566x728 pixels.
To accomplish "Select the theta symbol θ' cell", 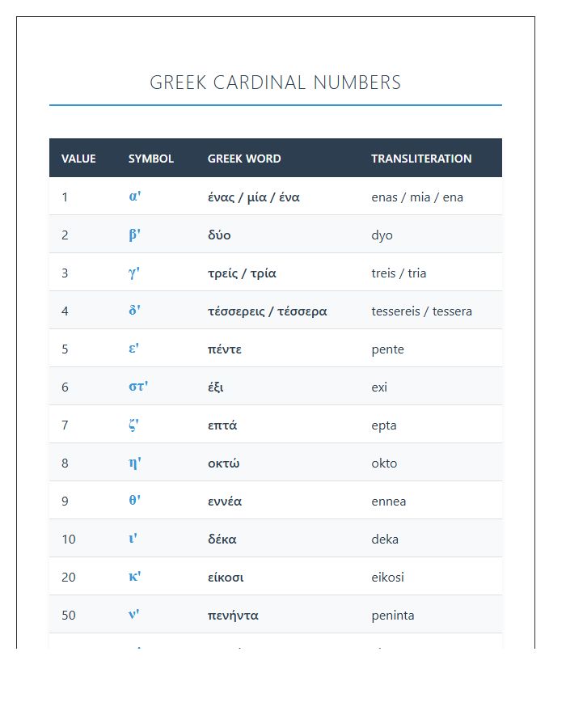I will [x=134, y=500].
